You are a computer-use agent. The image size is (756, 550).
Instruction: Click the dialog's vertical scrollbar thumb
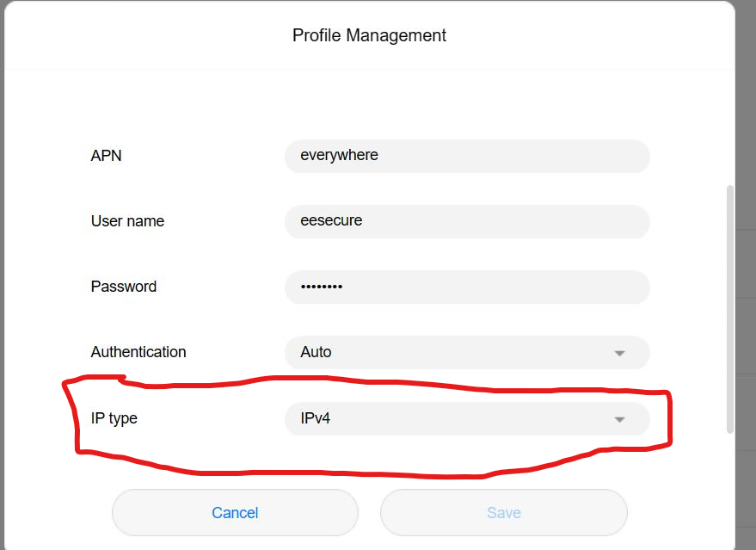[x=730, y=309]
